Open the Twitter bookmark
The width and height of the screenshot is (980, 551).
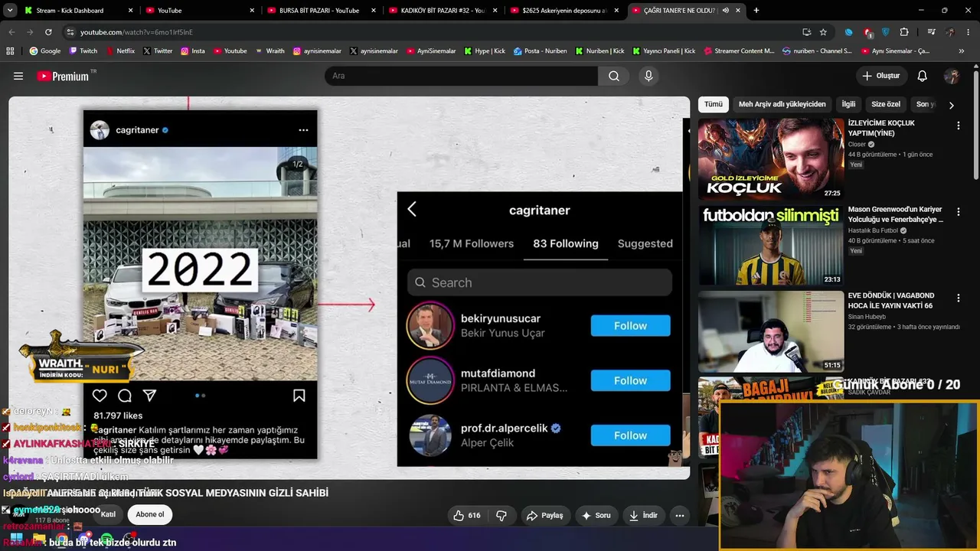[x=158, y=51]
